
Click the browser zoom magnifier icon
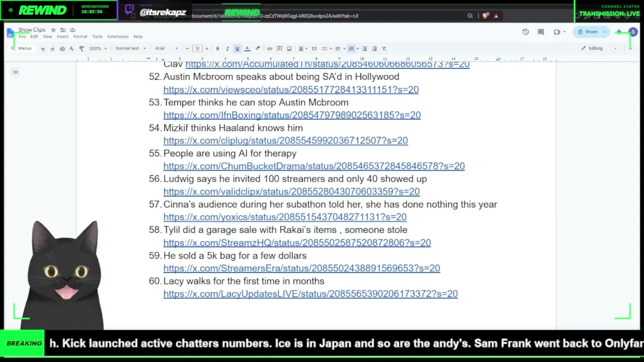(470, 16)
